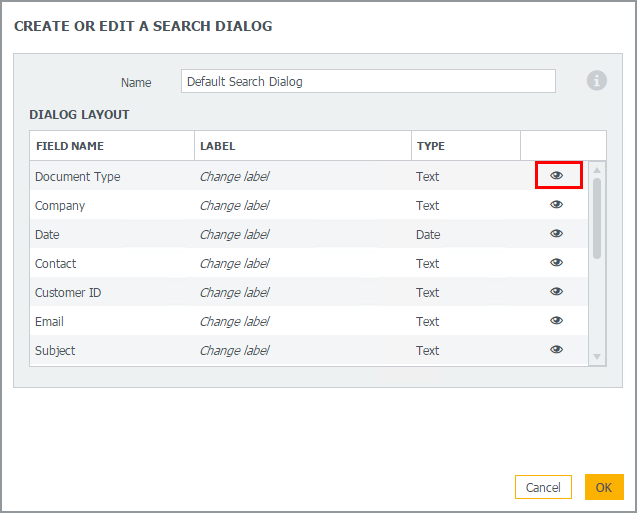The width and height of the screenshot is (637, 513).
Task: Toggle visibility of Document Type field
Action: click(557, 176)
